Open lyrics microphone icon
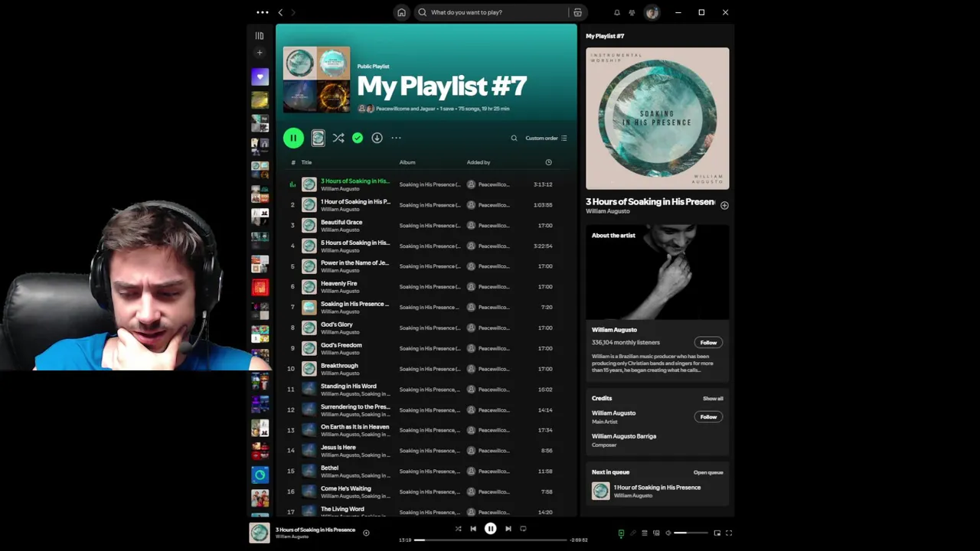The image size is (980, 551). pos(632,533)
